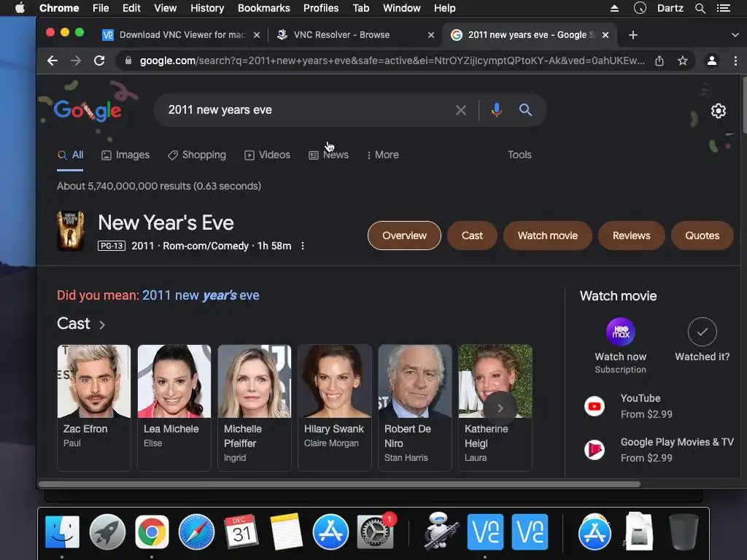Click the vertical page scrollbar
Image resolution: width=747 pixels, height=560 pixels.
point(744,105)
